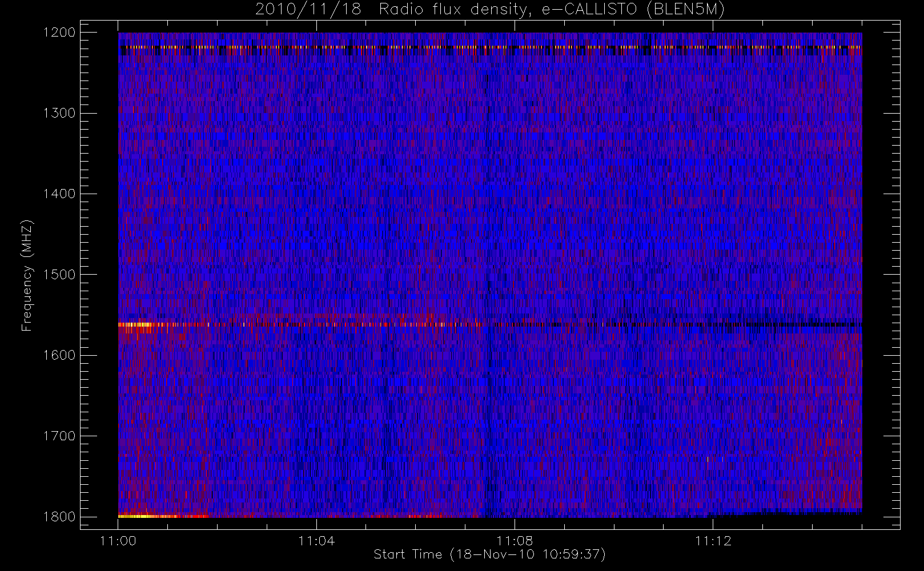Click the bright horizontal line near 1560 MHz

[x=490, y=324]
